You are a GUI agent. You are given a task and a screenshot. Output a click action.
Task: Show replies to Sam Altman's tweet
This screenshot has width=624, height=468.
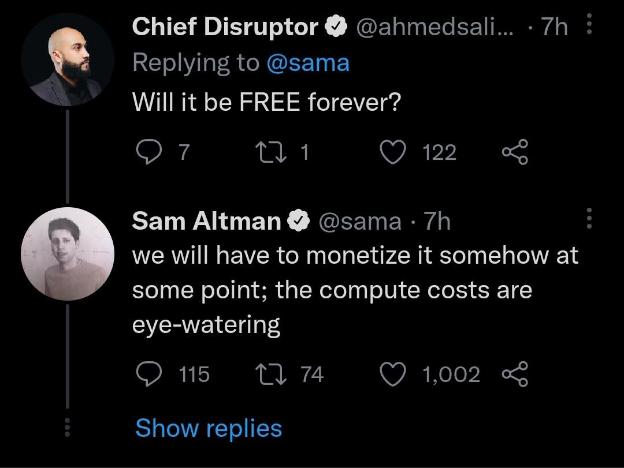209,429
